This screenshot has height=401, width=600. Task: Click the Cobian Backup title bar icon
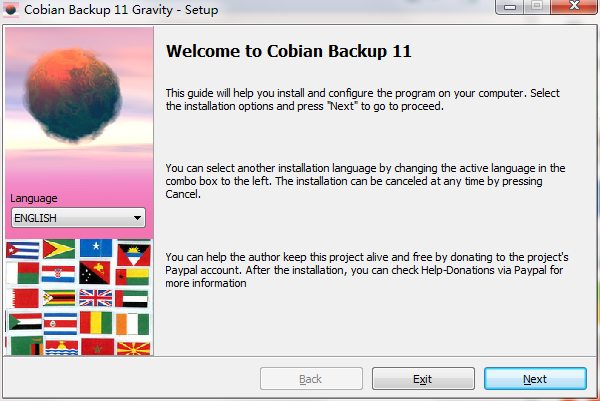click(x=11, y=10)
